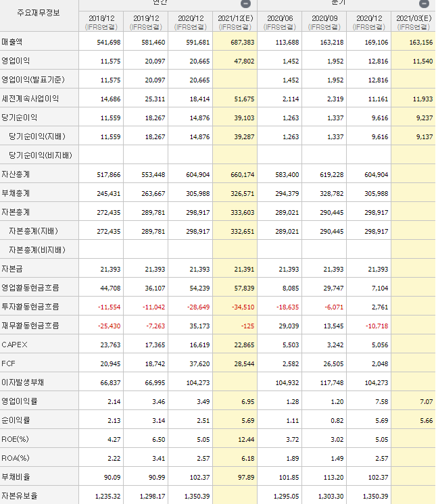Click the 부채총계 row label
This screenshot has width=436, height=504.
click(16, 193)
